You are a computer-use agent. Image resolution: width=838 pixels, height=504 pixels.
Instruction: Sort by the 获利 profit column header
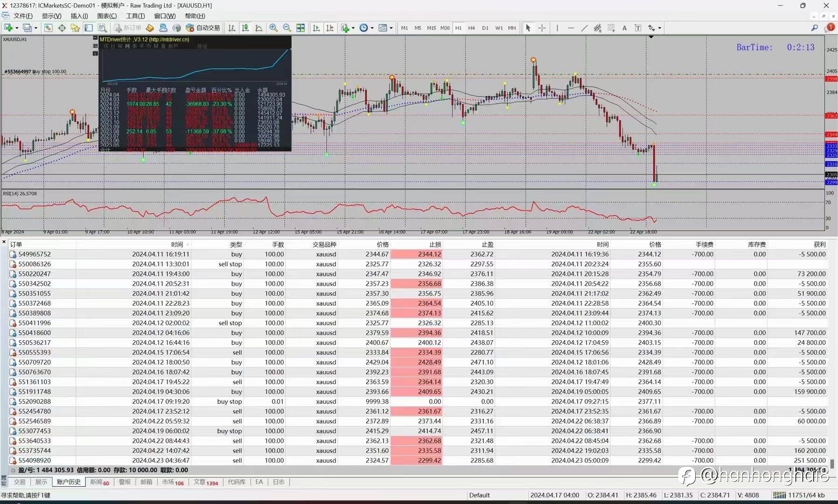819,245
